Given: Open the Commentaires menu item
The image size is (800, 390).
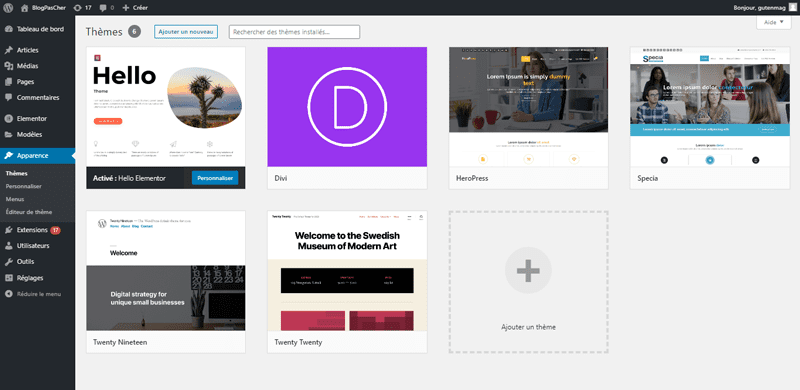Looking at the screenshot, I should click(37, 98).
